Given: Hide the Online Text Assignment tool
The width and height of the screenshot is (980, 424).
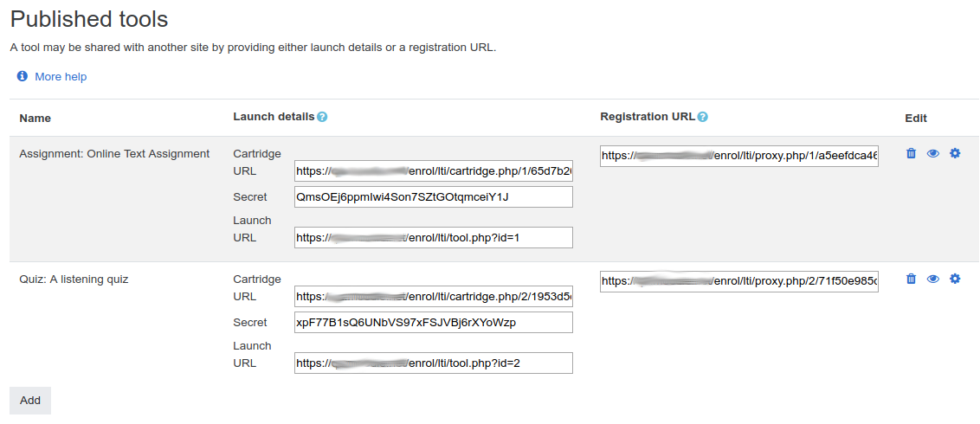Looking at the screenshot, I should click(x=933, y=153).
